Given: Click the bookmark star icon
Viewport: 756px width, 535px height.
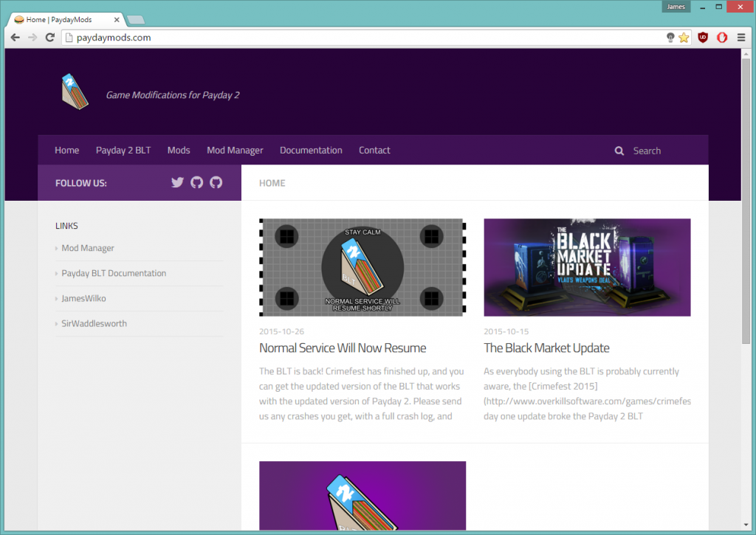Looking at the screenshot, I should point(684,38).
